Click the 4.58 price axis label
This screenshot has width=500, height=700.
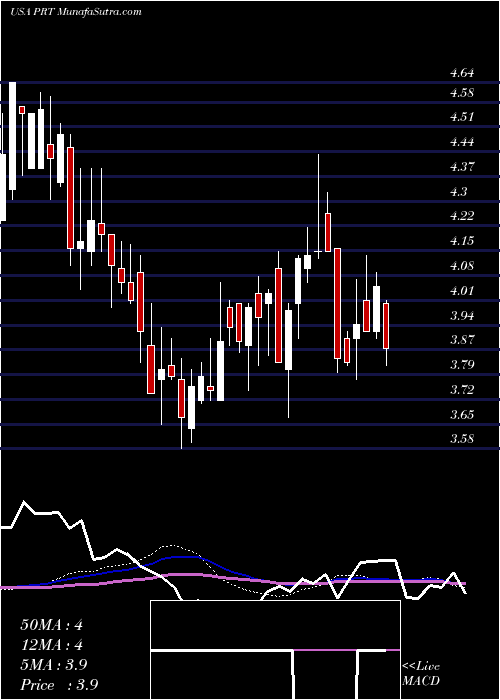point(461,93)
